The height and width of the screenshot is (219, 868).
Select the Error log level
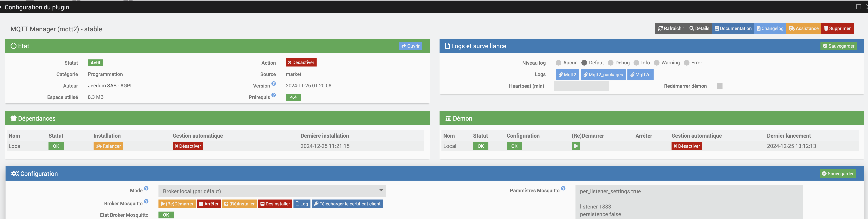(686, 63)
